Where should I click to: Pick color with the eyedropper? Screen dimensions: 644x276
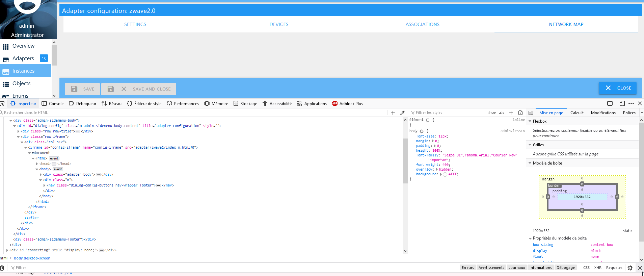[x=402, y=113]
